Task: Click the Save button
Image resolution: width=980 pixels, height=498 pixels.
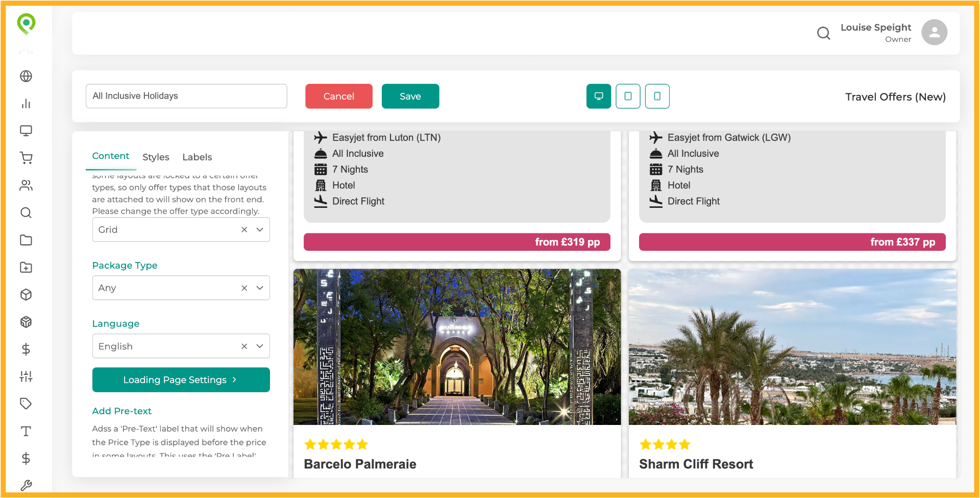Action: pyautogui.click(x=410, y=96)
